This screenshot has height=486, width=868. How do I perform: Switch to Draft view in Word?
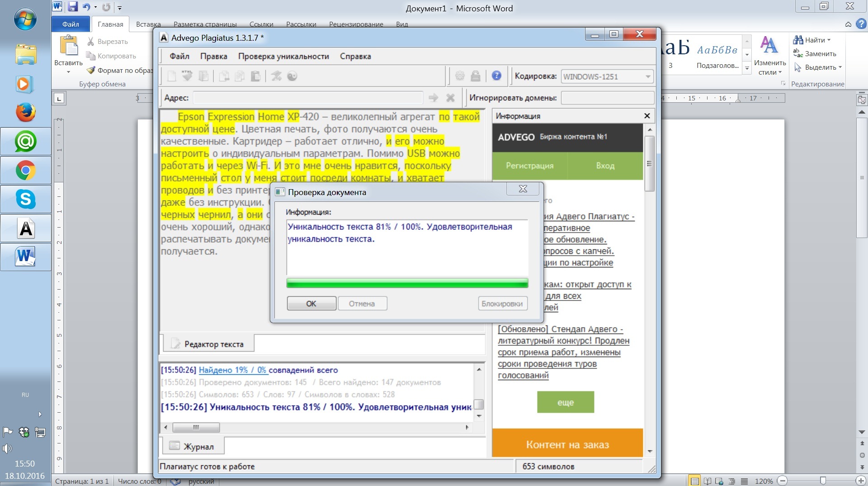[x=744, y=481]
